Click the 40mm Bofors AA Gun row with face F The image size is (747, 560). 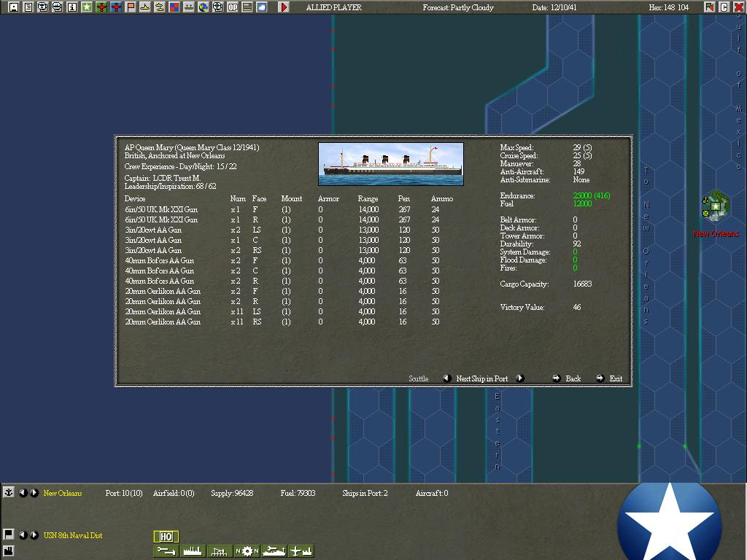289,260
